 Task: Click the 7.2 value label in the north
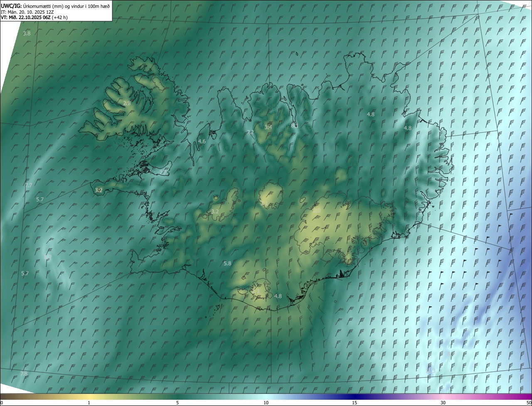(x=250, y=132)
